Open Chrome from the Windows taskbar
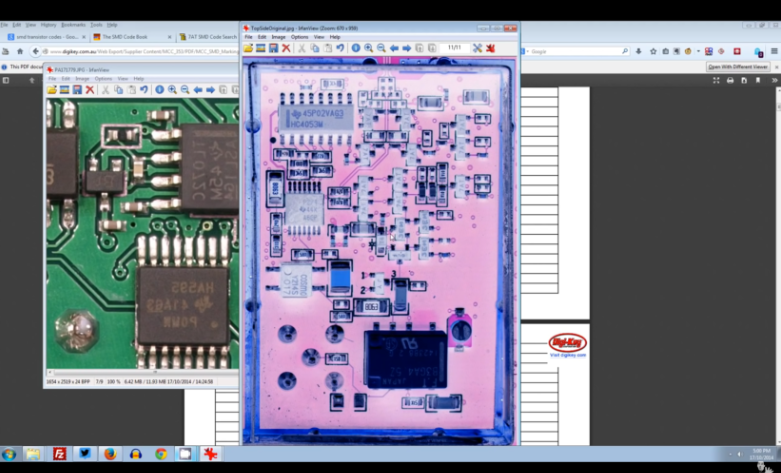 [x=160, y=454]
